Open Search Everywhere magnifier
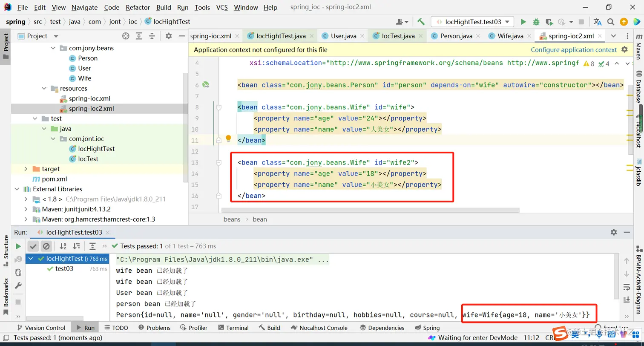The image size is (644, 346). (611, 22)
